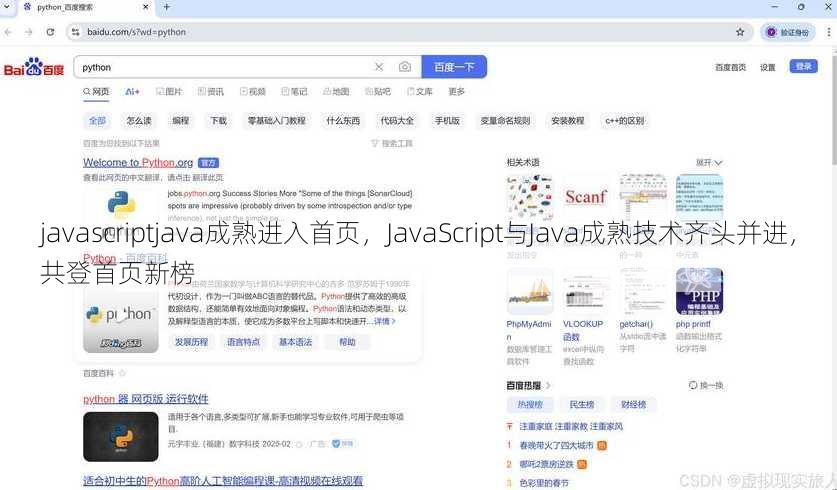837x490 pixels.
Task: Open the VLOOKUP函数 related term
Action: point(582,330)
